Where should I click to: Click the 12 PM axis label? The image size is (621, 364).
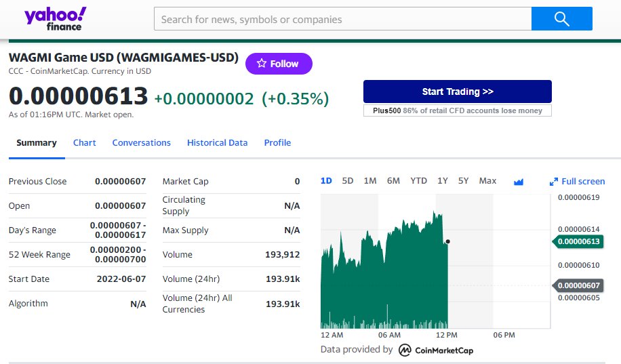click(x=446, y=335)
